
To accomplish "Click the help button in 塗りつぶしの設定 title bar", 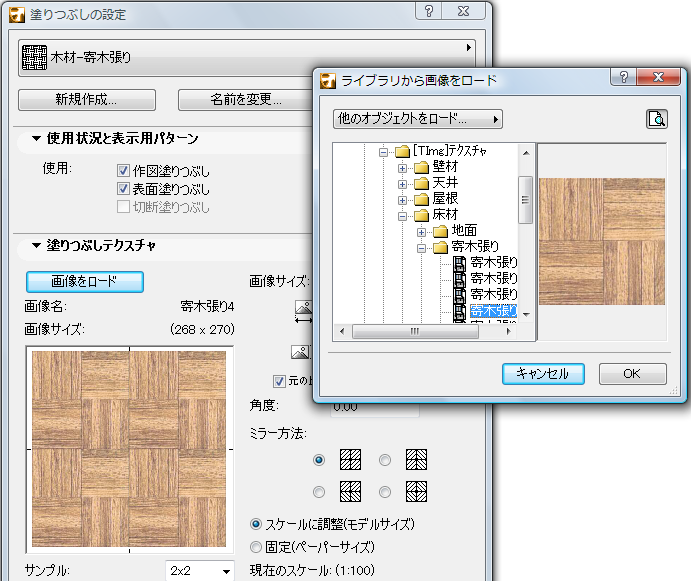I will coord(429,11).
